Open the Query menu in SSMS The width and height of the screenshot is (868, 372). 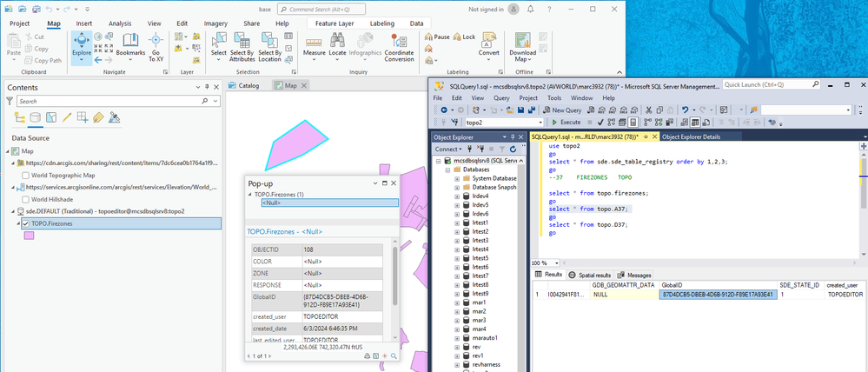[x=501, y=98]
